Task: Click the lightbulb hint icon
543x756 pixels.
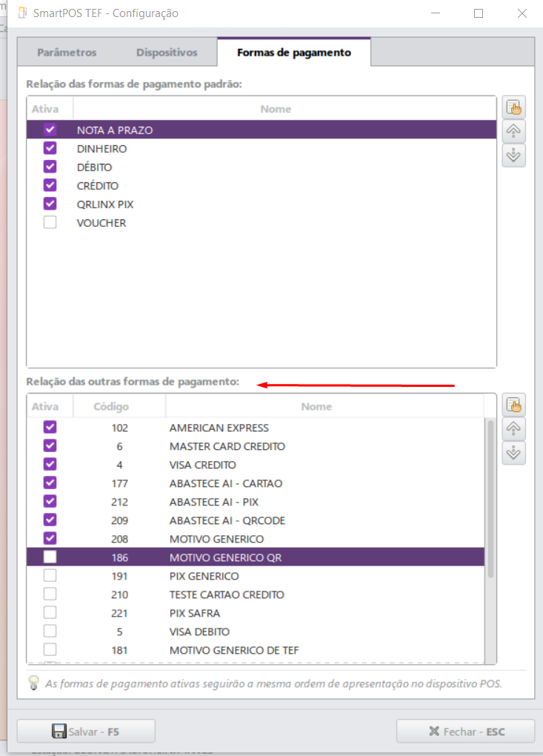Action: click(34, 682)
